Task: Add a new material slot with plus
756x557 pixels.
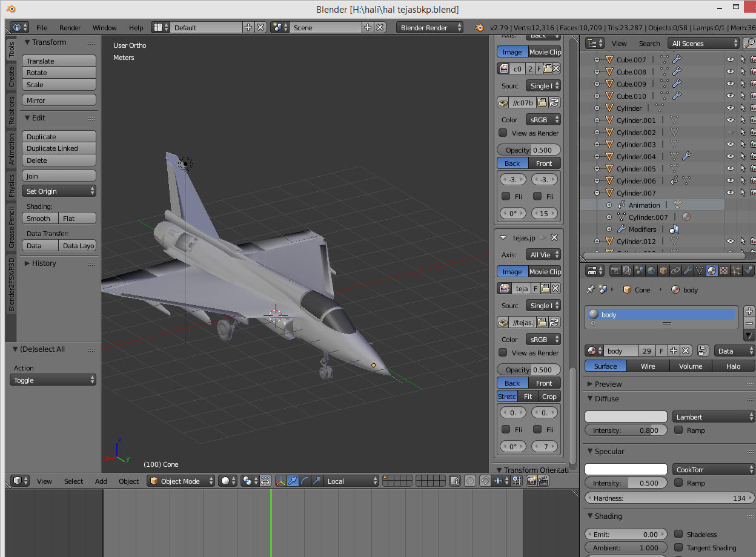Action: click(x=749, y=311)
